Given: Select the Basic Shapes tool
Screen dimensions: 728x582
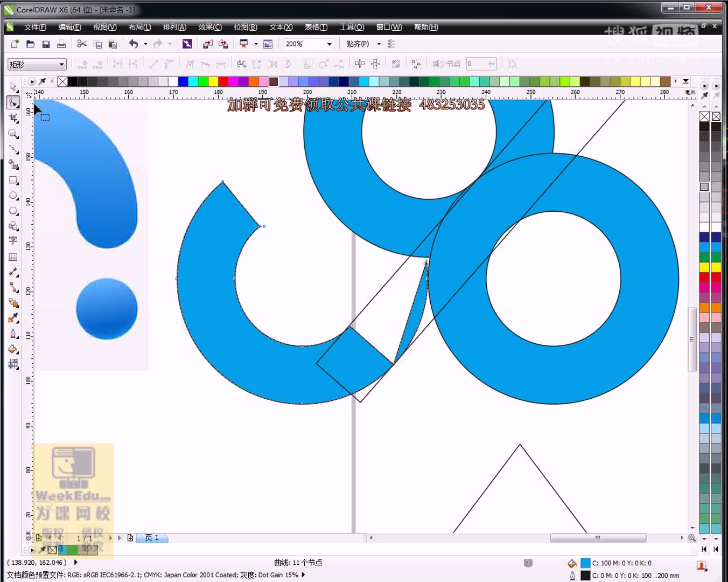Looking at the screenshot, I should click(x=13, y=226).
